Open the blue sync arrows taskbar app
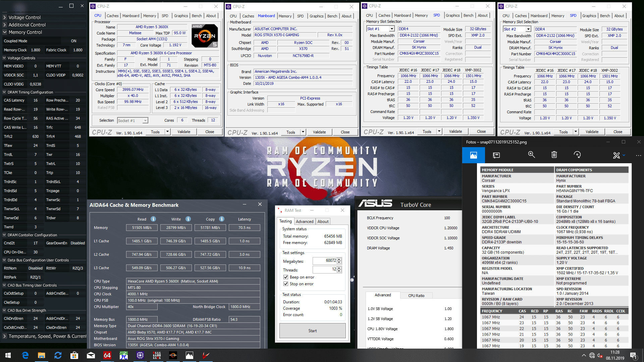The height and width of the screenshot is (362, 644). tap(58, 355)
